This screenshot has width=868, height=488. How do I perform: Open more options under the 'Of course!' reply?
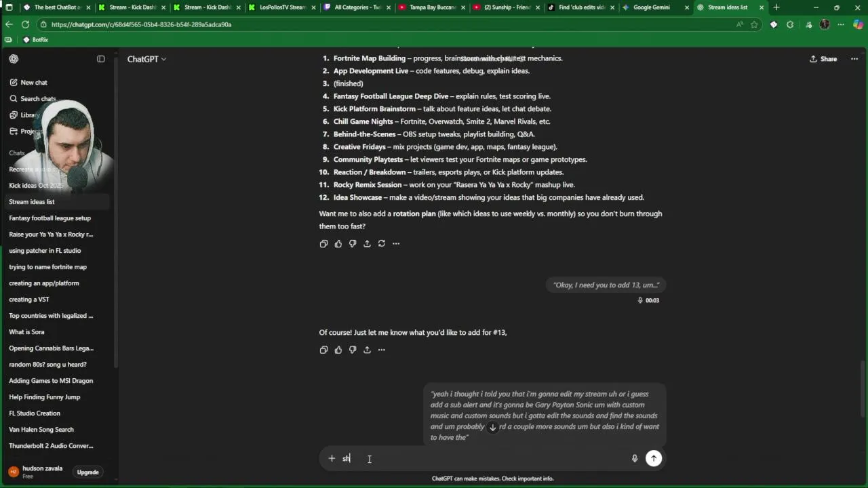point(382,350)
